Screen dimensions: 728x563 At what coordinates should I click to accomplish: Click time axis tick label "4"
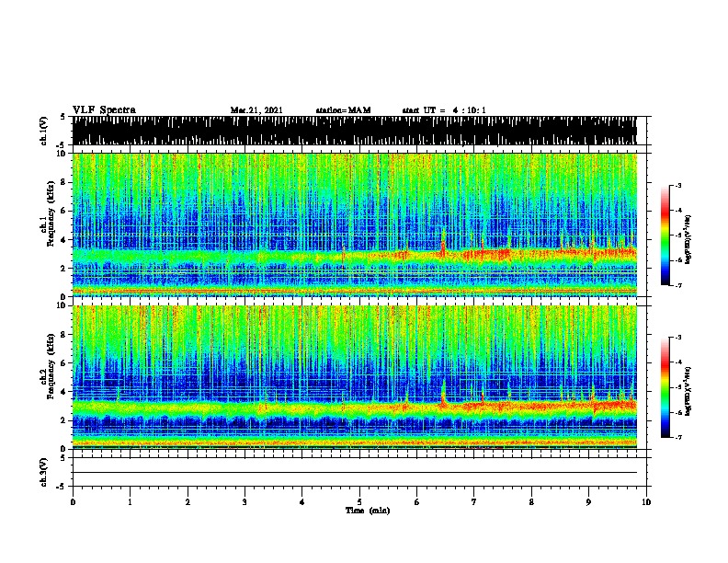coord(302,502)
